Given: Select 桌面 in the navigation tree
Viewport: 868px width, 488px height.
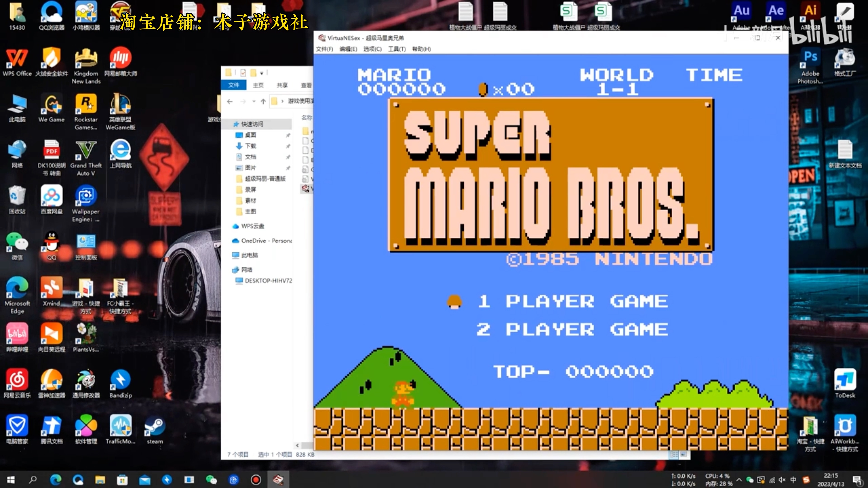Looking at the screenshot, I should [250, 135].
